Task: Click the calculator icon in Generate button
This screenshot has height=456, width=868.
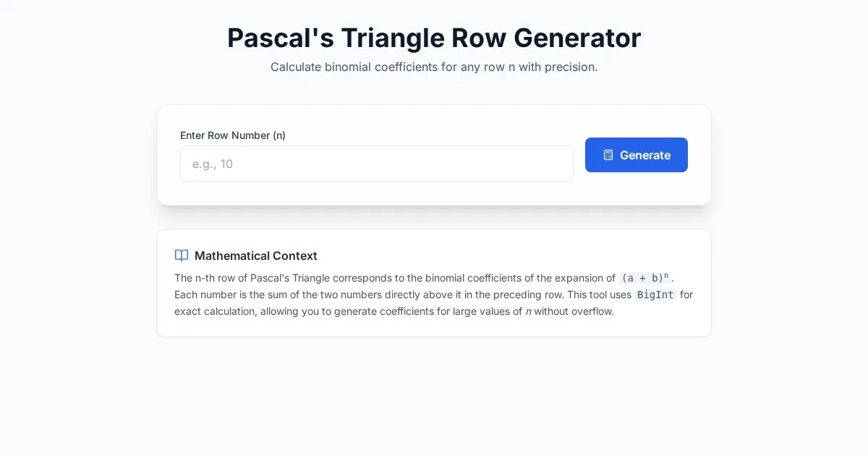Action: click(x=608, y=155)
